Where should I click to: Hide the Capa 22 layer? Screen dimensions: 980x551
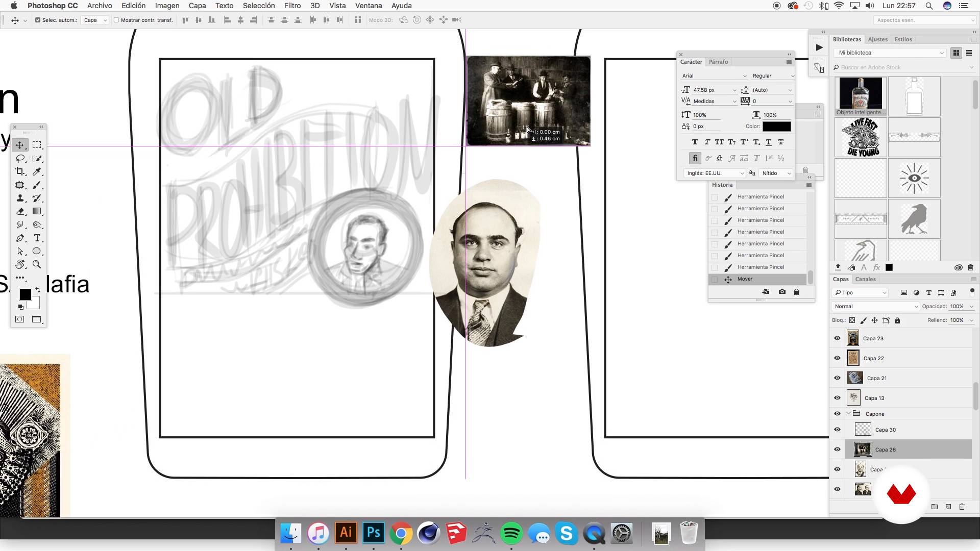click(x=837, y=358)
